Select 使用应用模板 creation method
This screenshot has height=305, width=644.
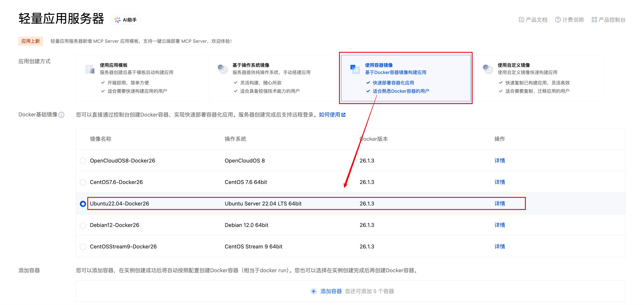point(141,78)
